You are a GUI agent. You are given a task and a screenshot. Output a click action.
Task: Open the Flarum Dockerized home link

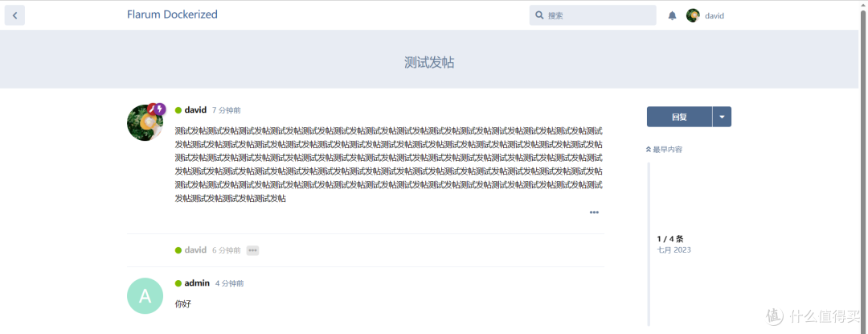click(x=172, y=14)
